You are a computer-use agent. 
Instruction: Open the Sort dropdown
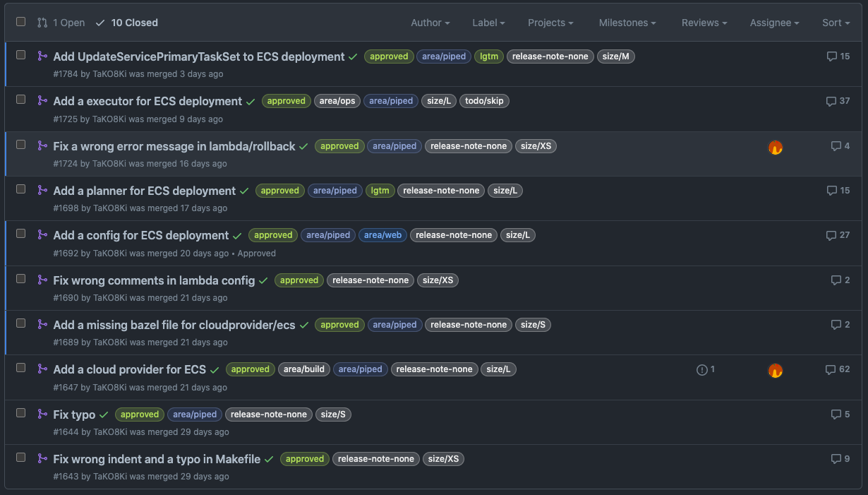836,23
